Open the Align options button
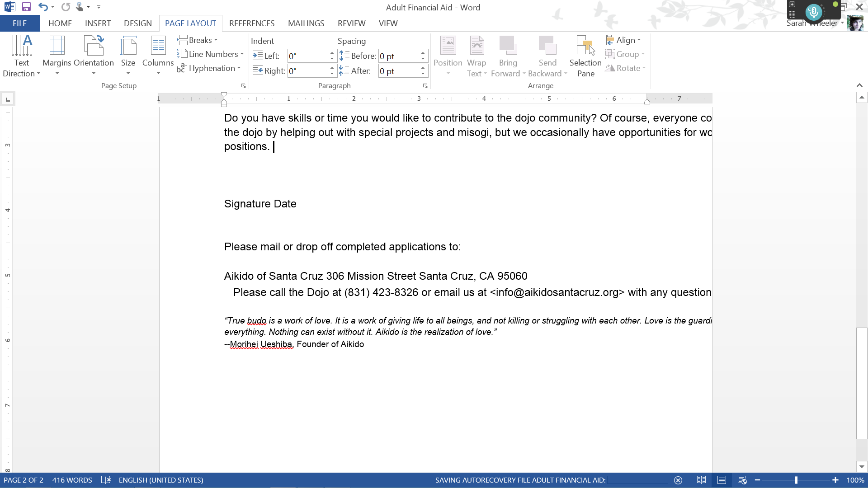This screenshot has height=488, width=868. [x=624, y=40]
